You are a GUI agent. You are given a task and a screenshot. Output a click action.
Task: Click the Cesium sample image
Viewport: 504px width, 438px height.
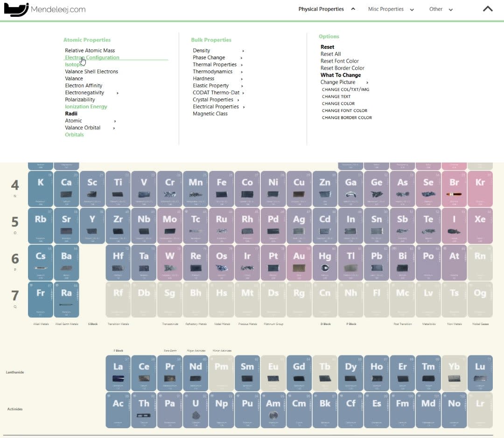point(40,268)
